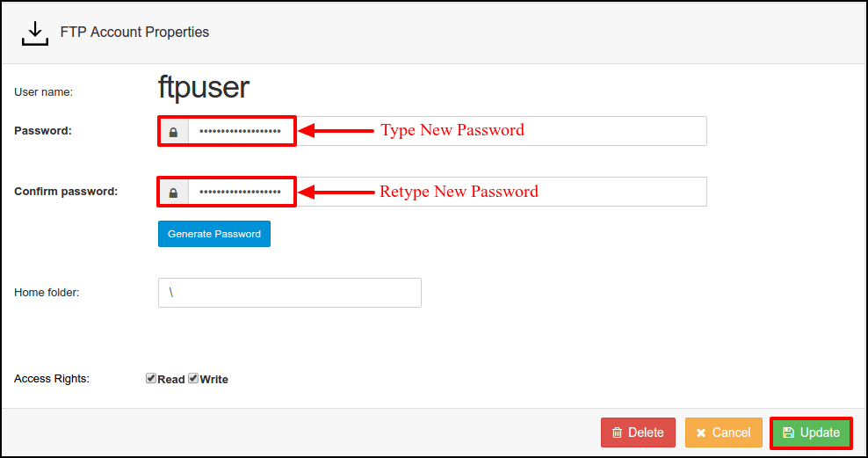Toggle the Write access checkbox

193,379
